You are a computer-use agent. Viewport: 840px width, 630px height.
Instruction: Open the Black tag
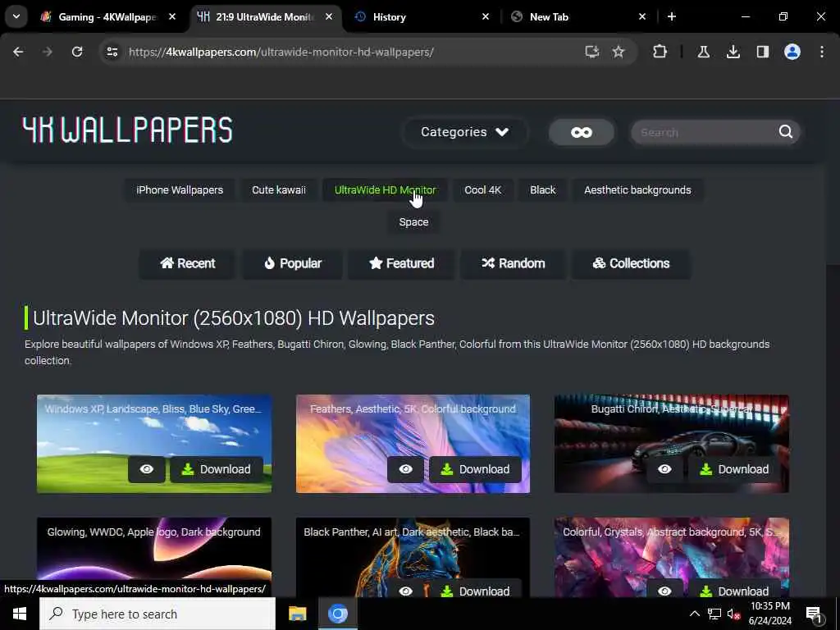pos(543,190)
